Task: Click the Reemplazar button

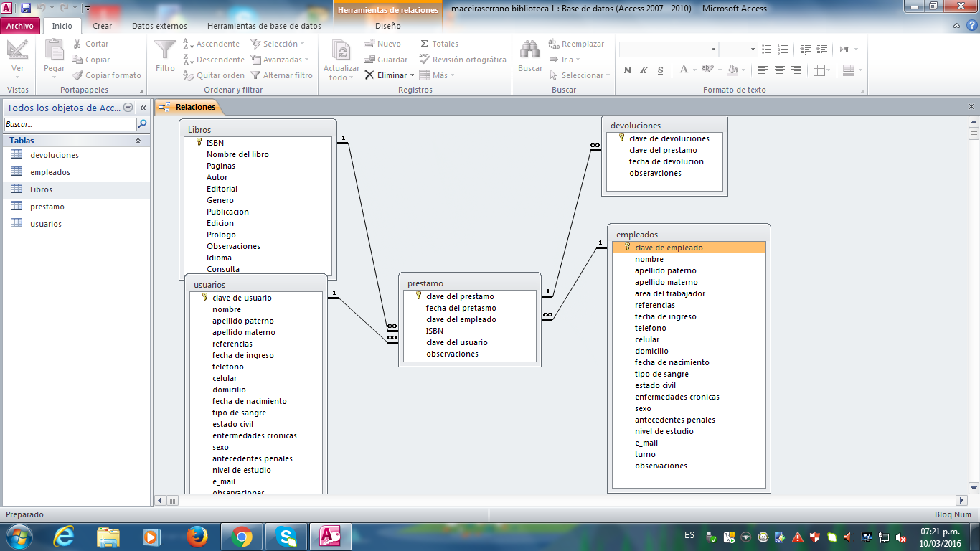Action: (x=576, y=44)
